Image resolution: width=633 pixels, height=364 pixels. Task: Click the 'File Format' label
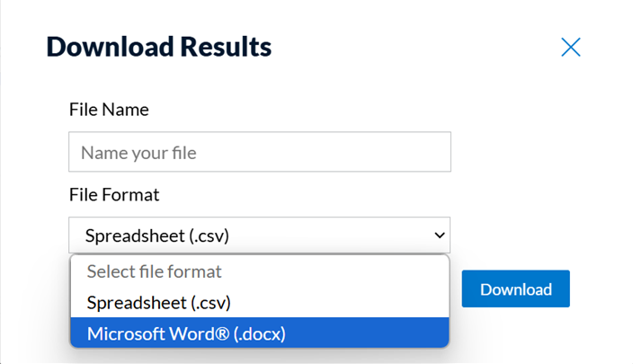coord(114,194)
